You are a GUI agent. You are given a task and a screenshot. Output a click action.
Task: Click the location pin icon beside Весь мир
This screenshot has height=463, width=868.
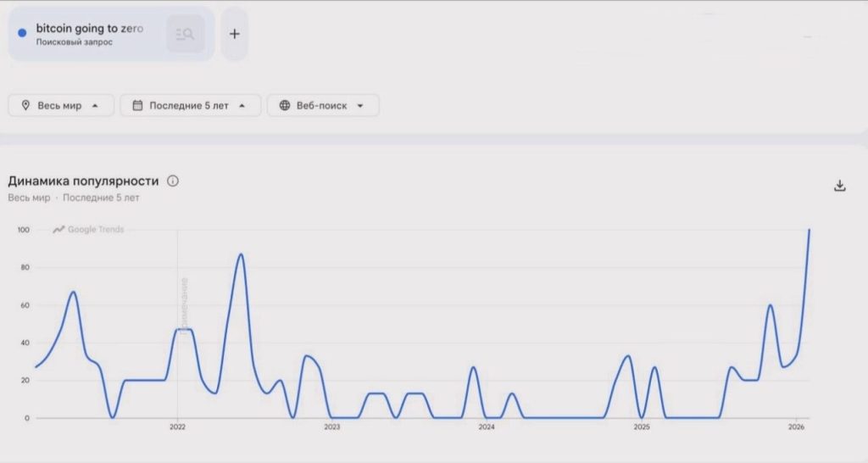pos(25,106)
